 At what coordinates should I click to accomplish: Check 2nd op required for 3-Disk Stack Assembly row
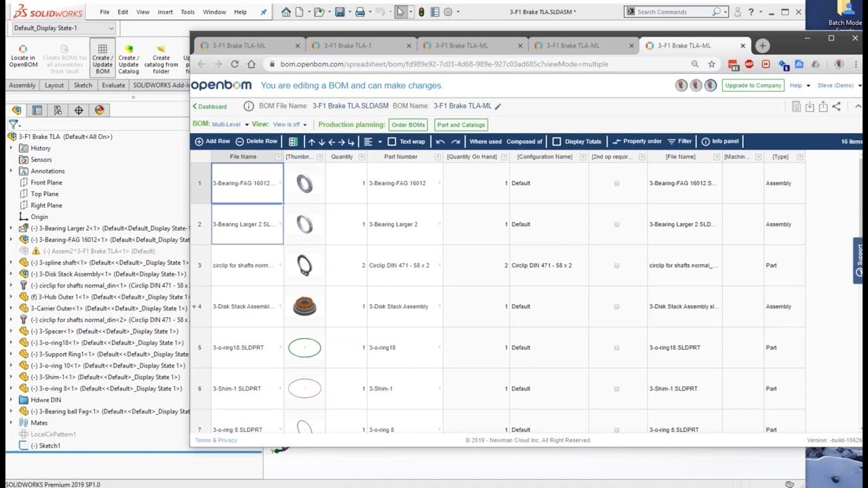616,306
